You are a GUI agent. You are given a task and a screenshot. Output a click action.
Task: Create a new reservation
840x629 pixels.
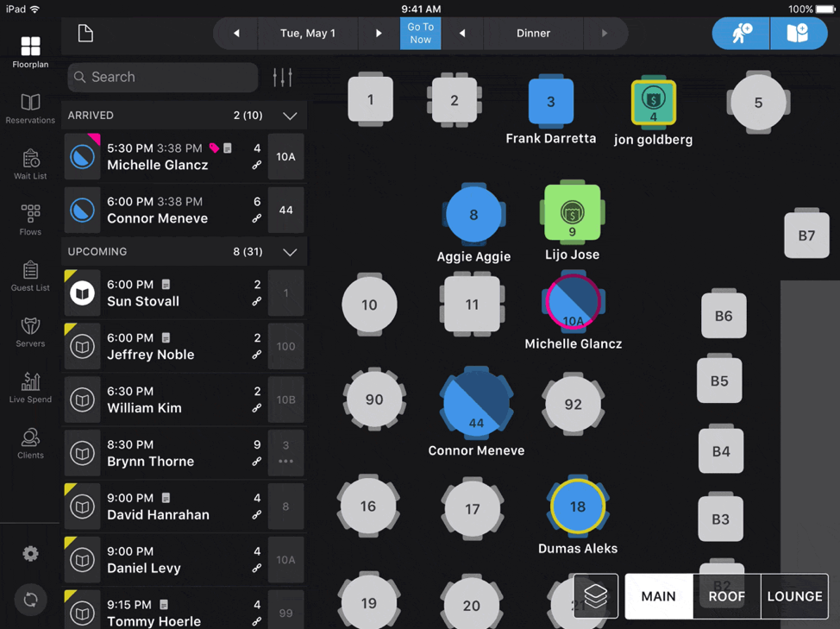(x=798, y=33)
